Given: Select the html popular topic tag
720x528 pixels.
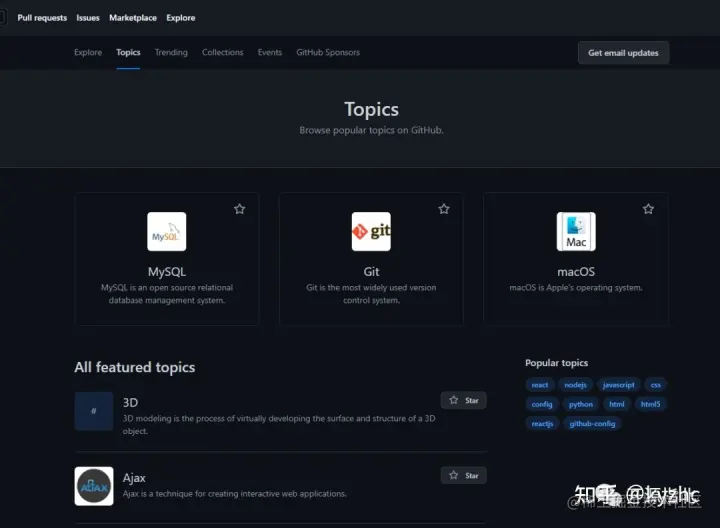Looking at the screenshot, I should click(616, 404).
